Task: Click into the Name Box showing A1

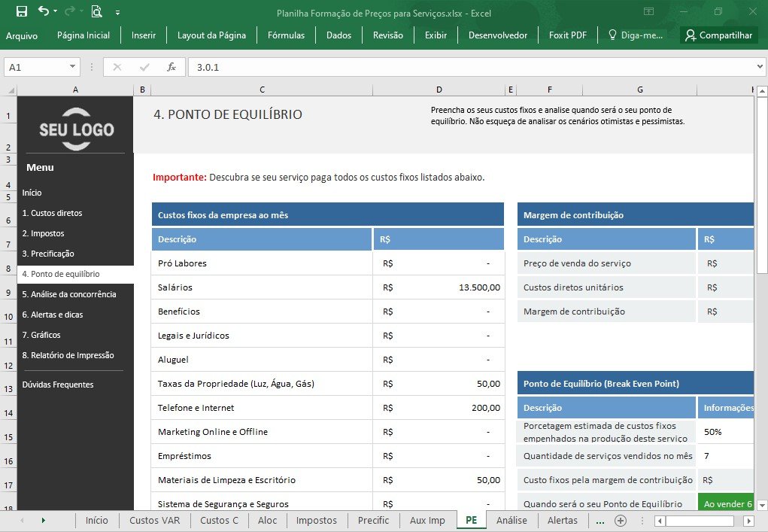Action: click(x=35, y=67)
